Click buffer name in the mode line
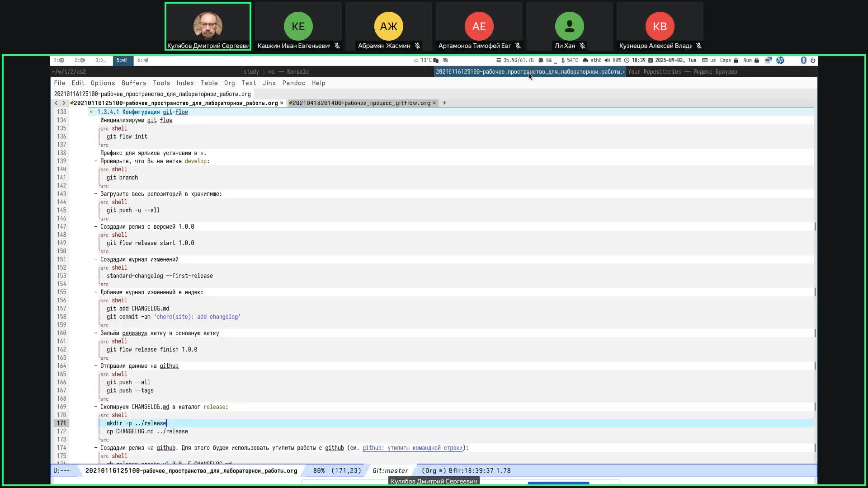Image resolution: width=868 pixels, height=488 pixels. point(191,471)
